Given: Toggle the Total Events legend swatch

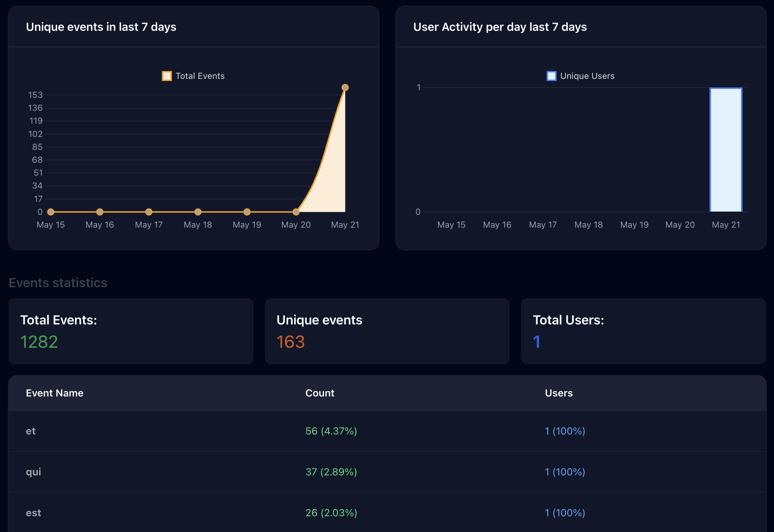Looking at the screenshot, I should pos(167,76).
